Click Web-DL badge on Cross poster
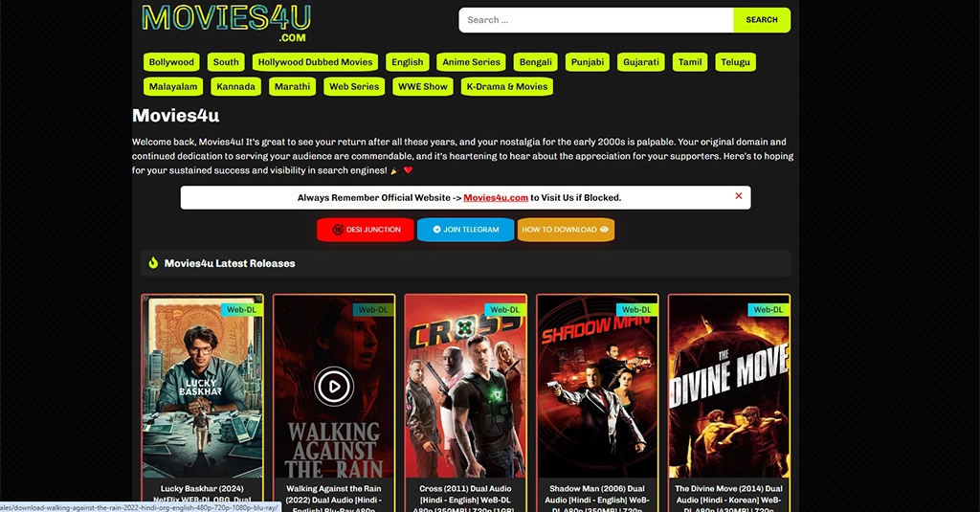 tap(505, 309)
